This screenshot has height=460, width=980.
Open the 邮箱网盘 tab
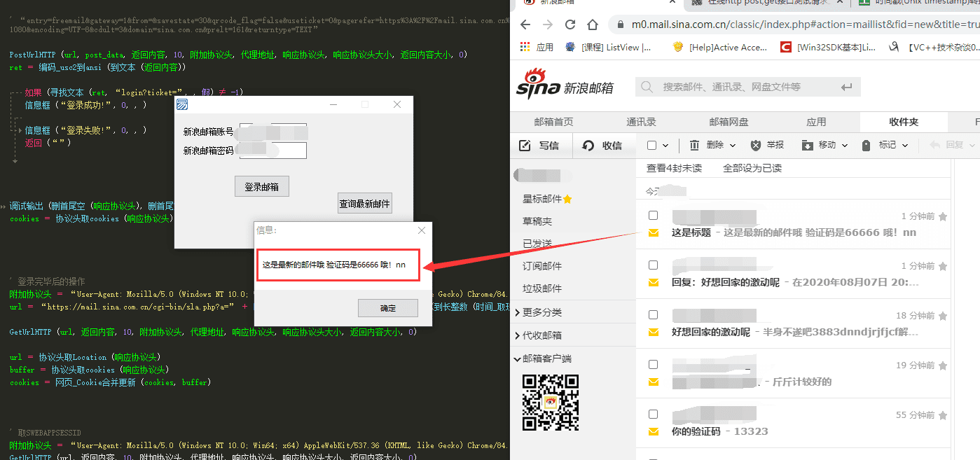[x=729, y=120]
